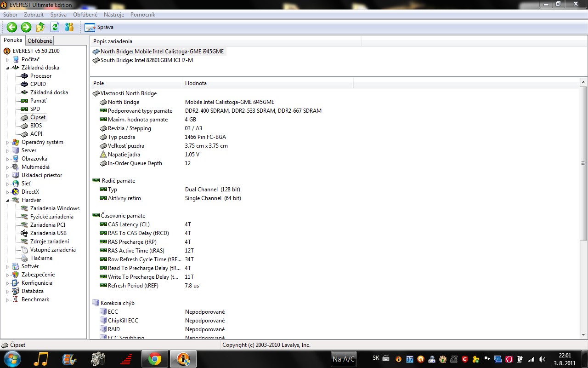Expand the Obrazovka tree node
This screenshot has height=368, width=588.
coord(8,159)
